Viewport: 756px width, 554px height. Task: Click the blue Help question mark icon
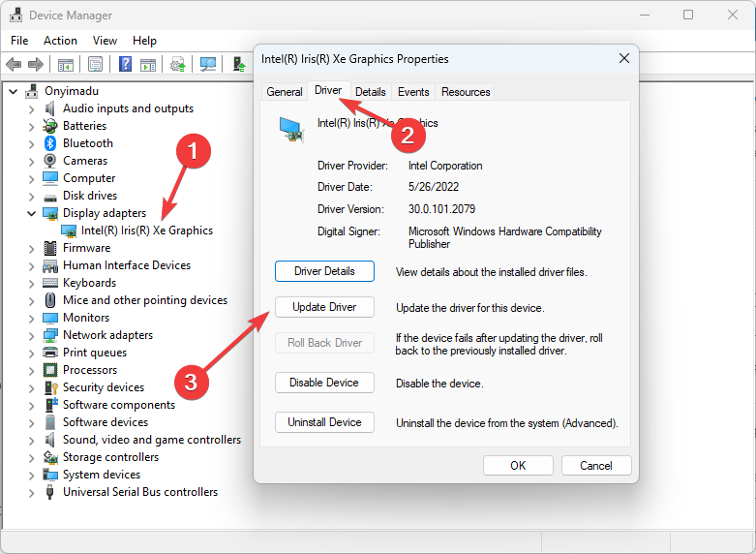(x=126, y=64)
